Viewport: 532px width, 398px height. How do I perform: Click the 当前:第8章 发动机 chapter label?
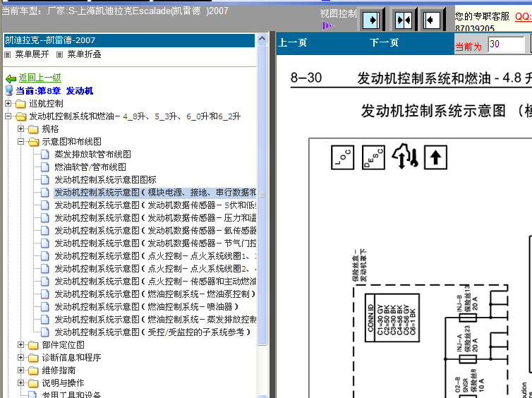(54, 91)
